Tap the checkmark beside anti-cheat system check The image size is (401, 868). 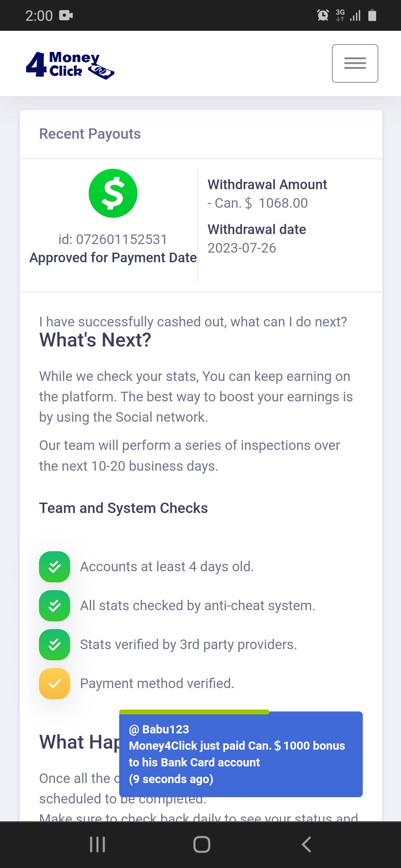(55, 606)
